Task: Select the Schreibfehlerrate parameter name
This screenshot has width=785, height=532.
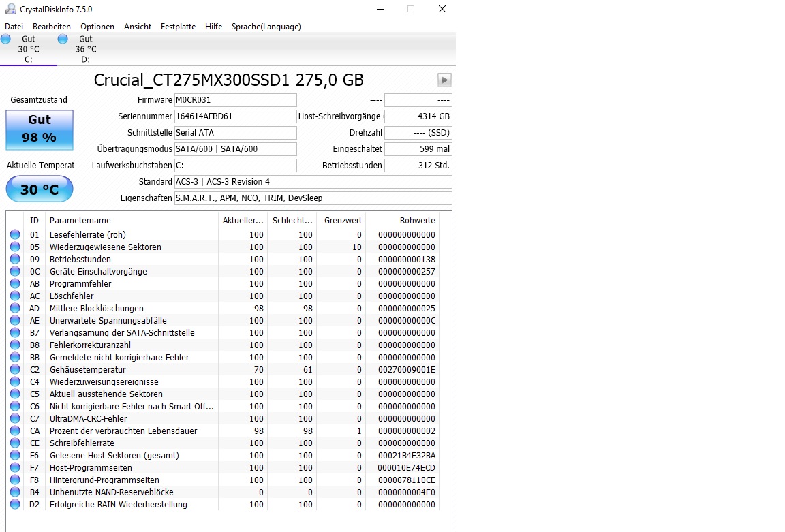Action: 82,443
